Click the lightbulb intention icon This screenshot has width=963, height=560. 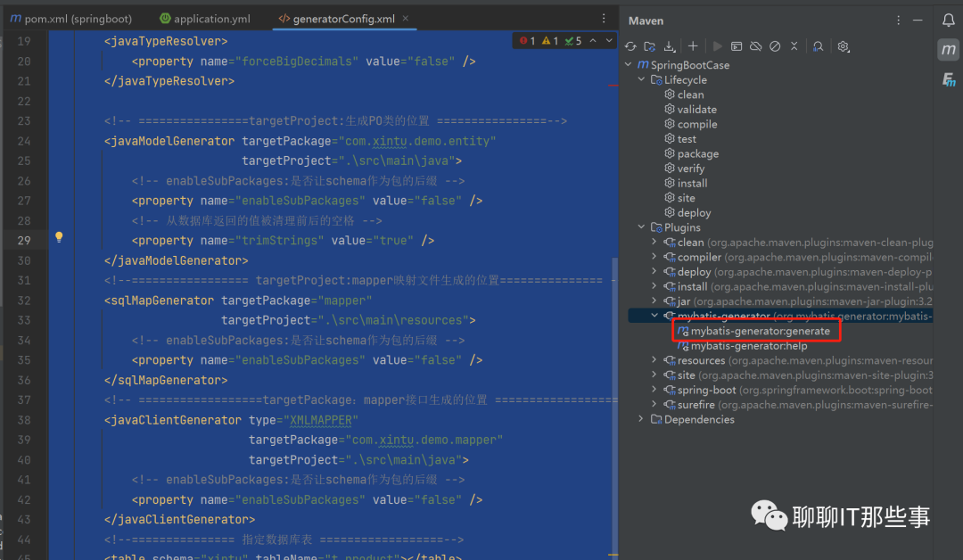(59, 237)
